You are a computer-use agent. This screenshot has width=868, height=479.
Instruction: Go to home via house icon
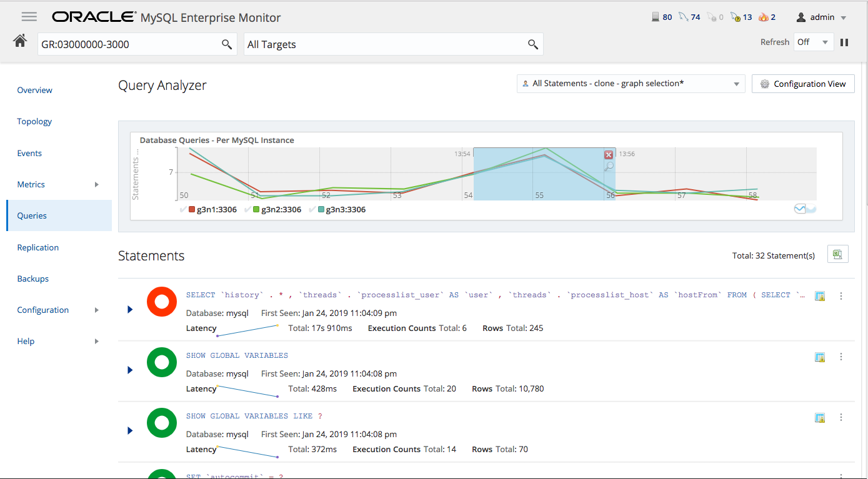[x=20, y=42]
